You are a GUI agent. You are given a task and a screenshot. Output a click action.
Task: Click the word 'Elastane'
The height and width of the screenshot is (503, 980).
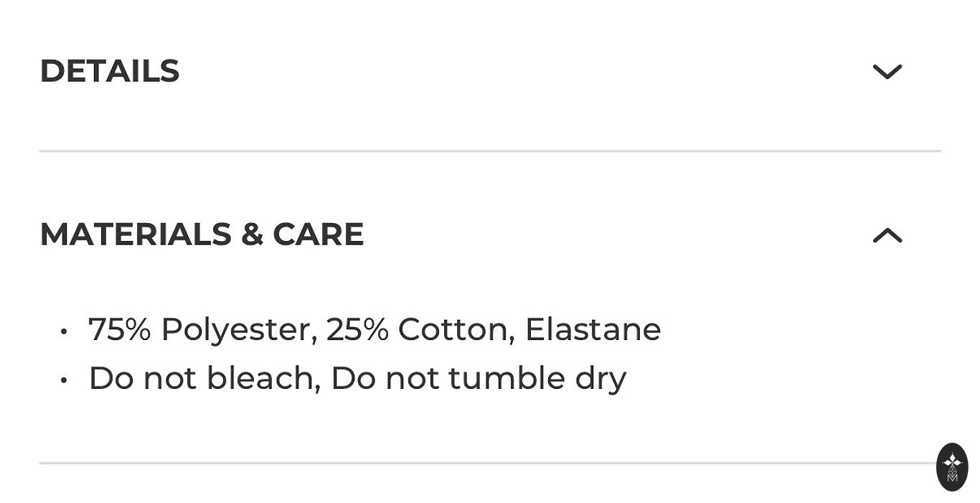pyautogui.click(x=593, y=330)
